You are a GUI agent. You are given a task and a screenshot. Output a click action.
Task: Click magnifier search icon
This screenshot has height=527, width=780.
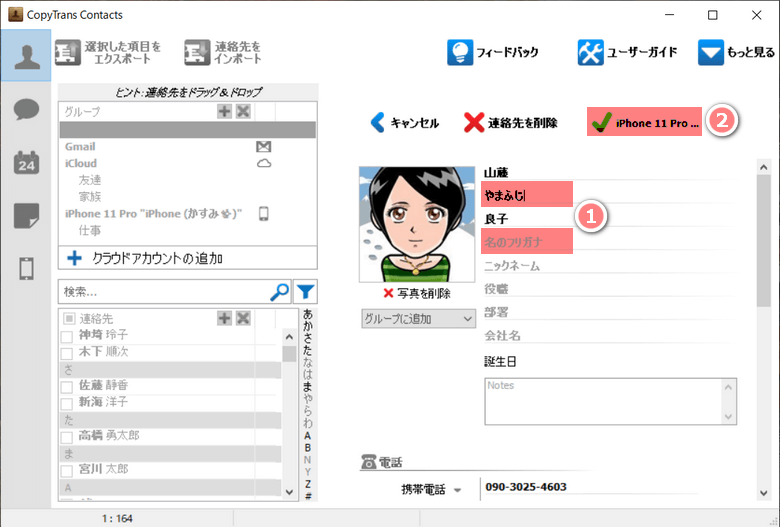point(280,292)
